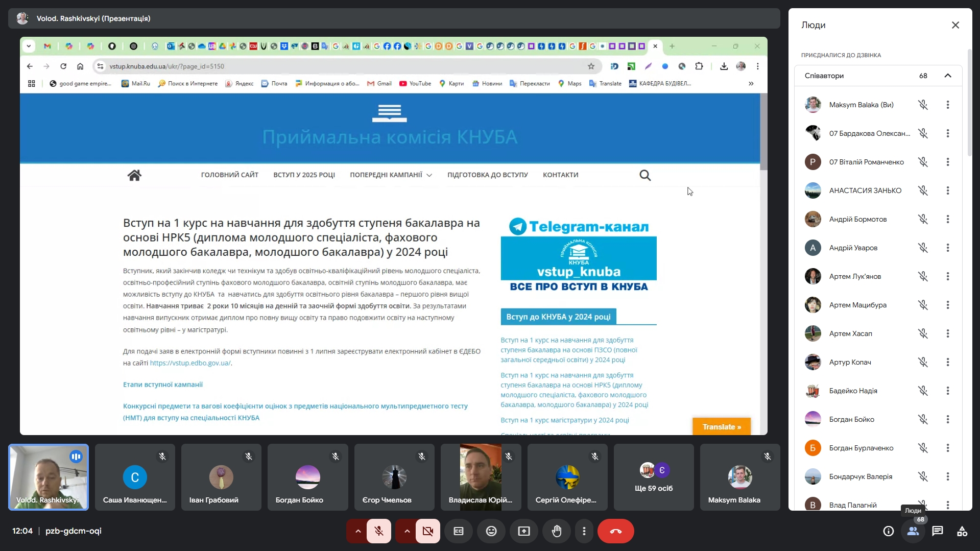Mute Артем Мацибура in participants list
Image resolution: width=980 pixels, height=551 pixels.
(x=923, y=305)
